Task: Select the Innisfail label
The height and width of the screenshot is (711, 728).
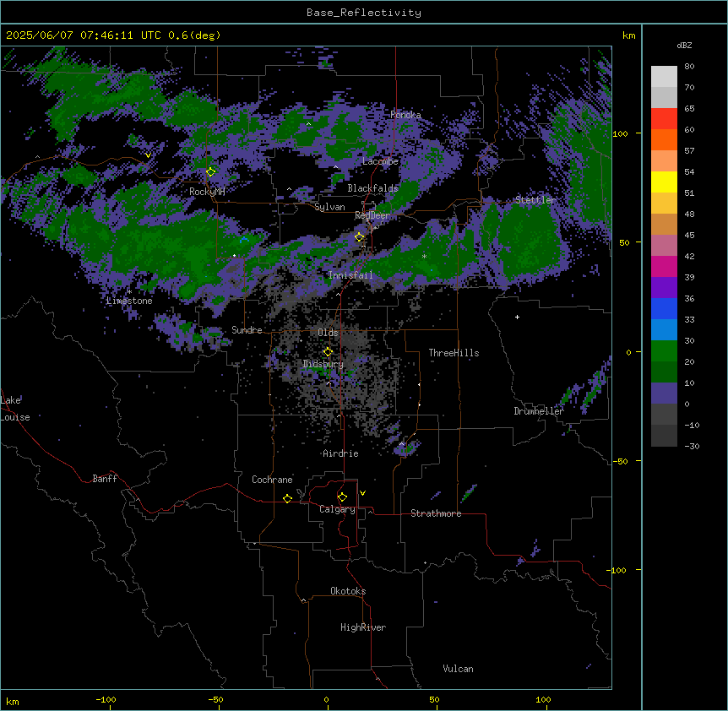Action: click(x=350, y=275)
